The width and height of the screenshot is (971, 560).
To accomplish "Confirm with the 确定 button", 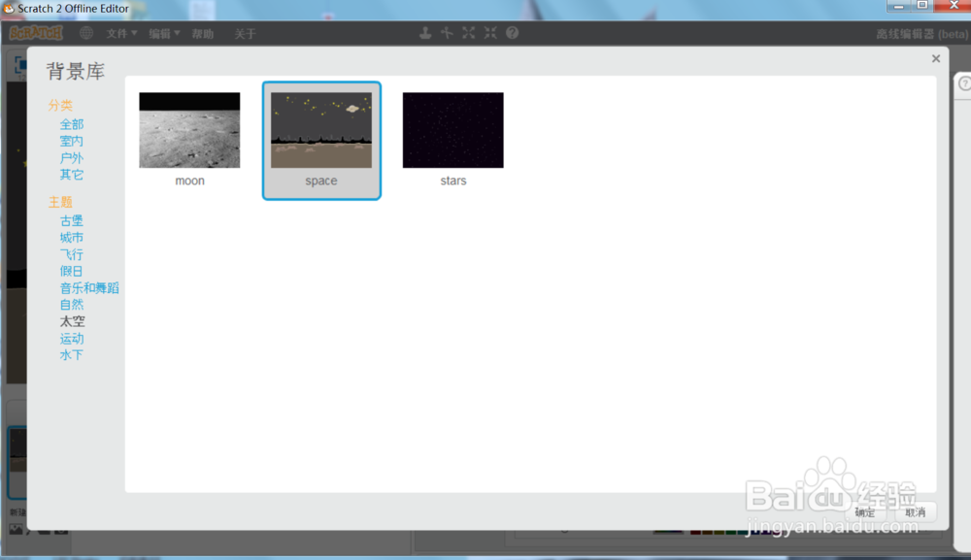I will coord(864,511).
